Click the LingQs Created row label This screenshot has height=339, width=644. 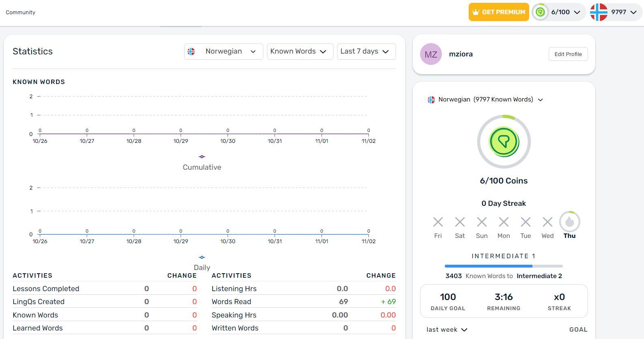click(x=39, y=302)
